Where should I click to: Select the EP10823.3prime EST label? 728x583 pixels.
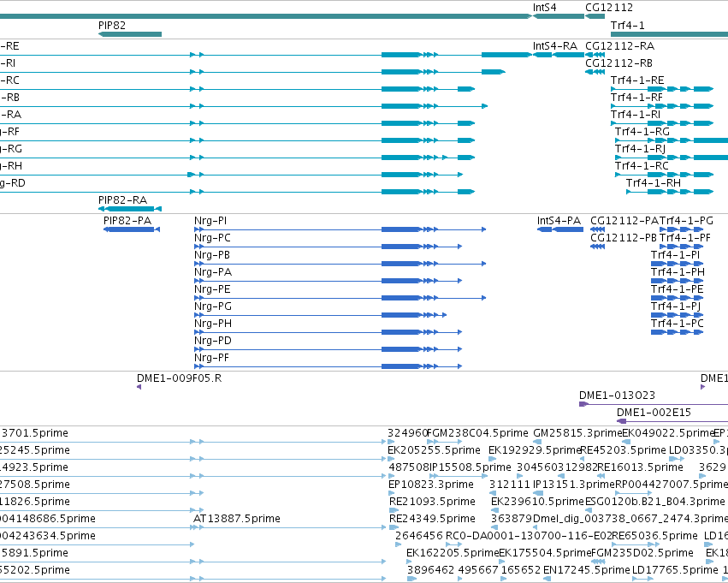(431, 485)
